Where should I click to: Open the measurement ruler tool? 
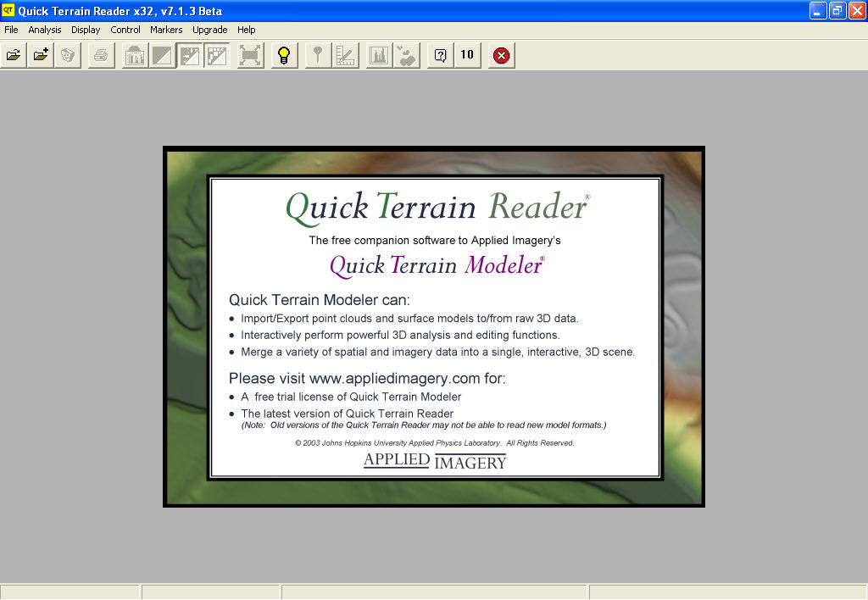pos(346,54)
